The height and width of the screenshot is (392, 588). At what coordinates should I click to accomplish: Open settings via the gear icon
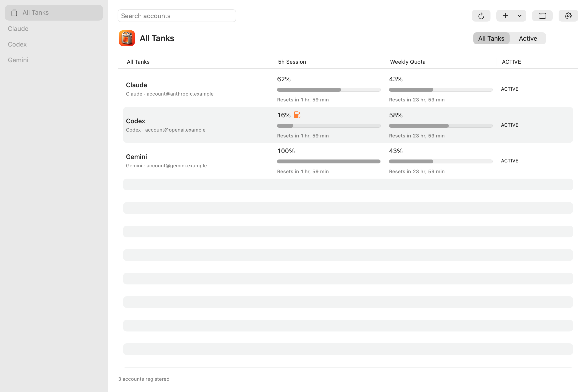click(568, 16)
